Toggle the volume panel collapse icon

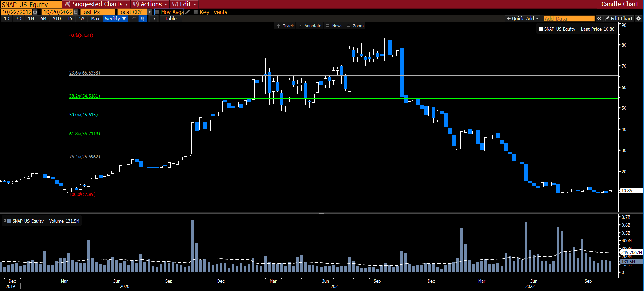[x=5, y=221]
